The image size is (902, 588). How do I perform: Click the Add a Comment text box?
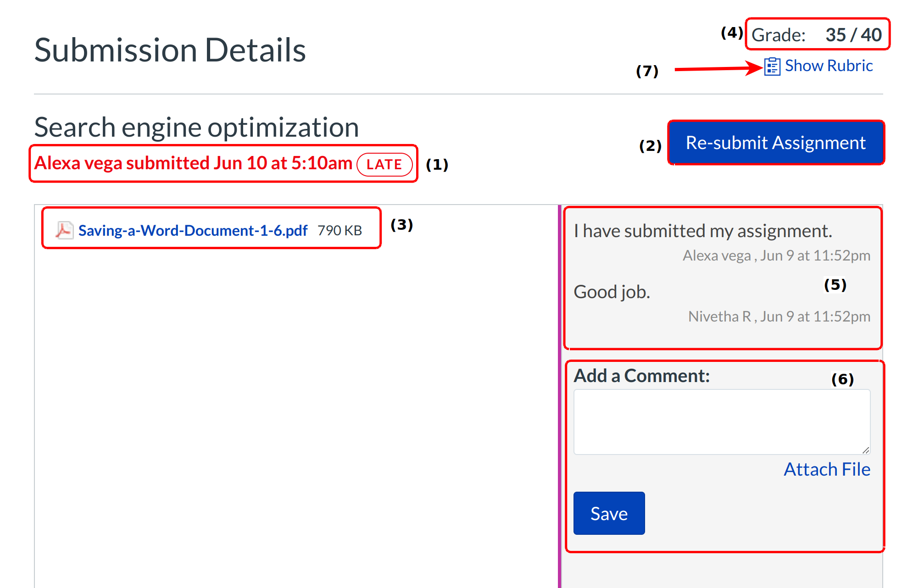[721, 422]
